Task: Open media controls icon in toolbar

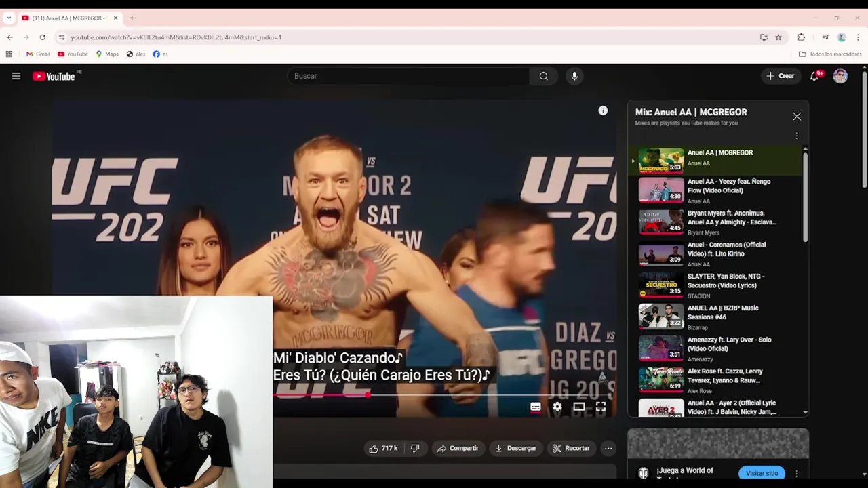Action: click(825, 37)
